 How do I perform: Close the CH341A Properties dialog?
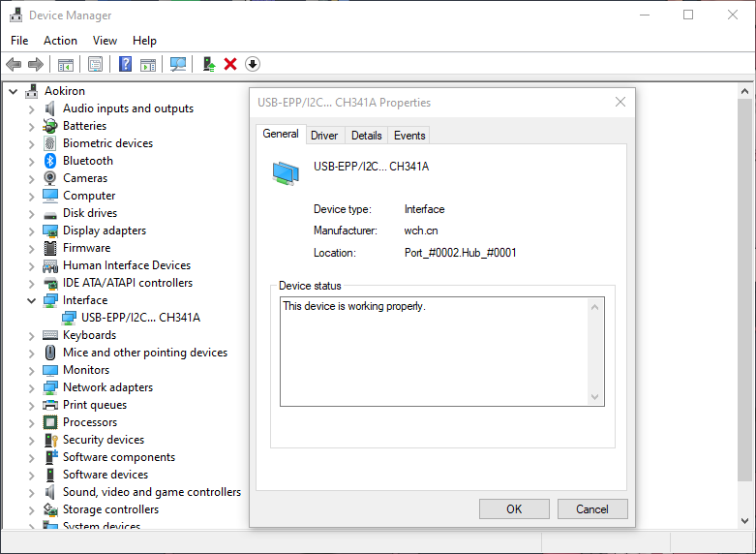tap(620, 102)
